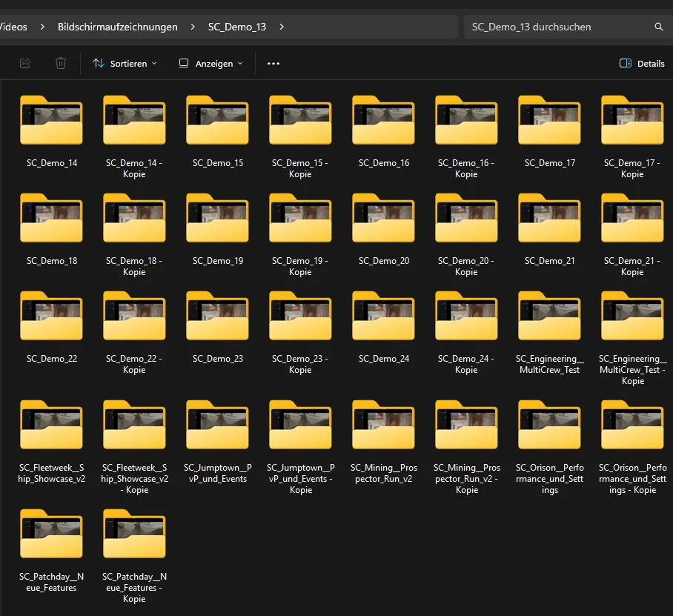The width and height of the screenshot is (673, 616).
Task: Select the SC_Demo_16 folder icon
Action: pos(383,120)
